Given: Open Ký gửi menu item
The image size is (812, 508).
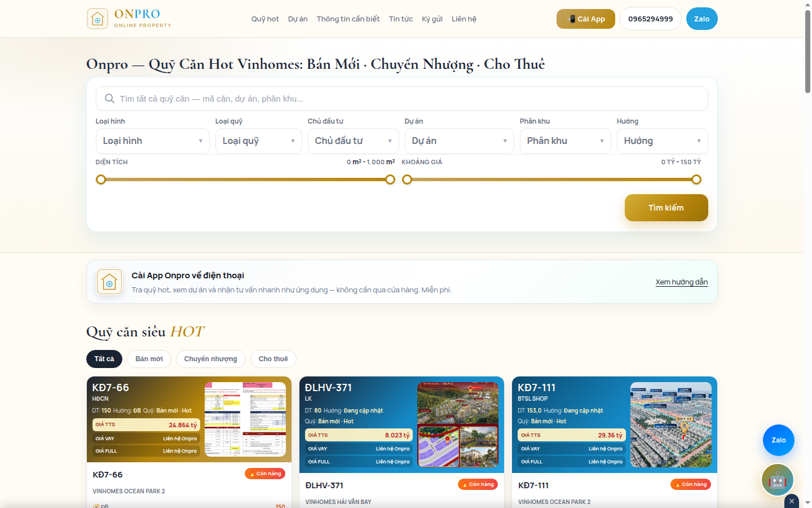Looking at the screenshot, I should click(x=433, y=19).
